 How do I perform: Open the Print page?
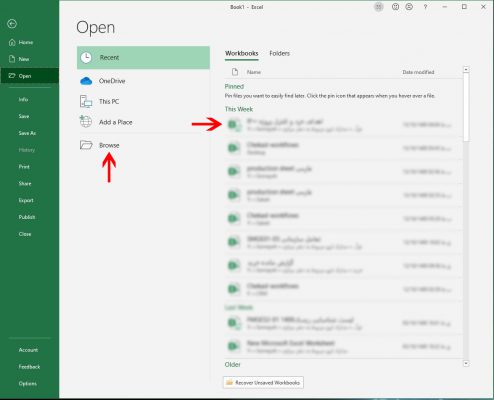pyautogui.click(x=29, y=167)
